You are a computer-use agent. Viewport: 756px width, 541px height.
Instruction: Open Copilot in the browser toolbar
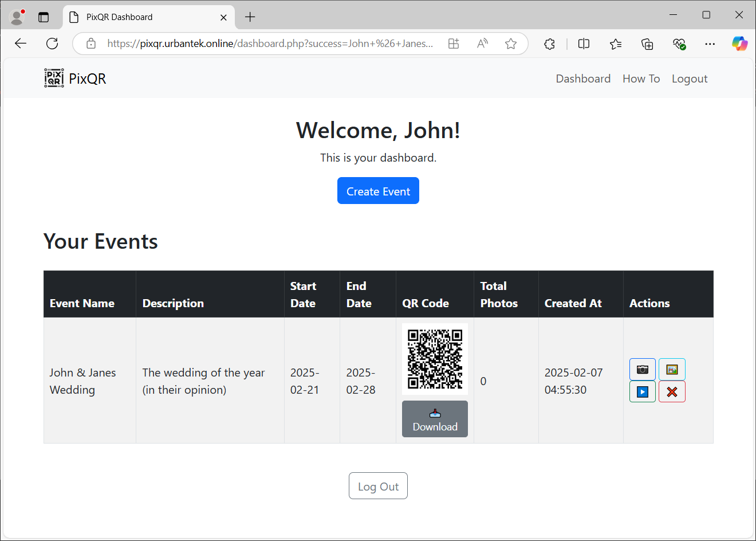click(x=740, y=44)
